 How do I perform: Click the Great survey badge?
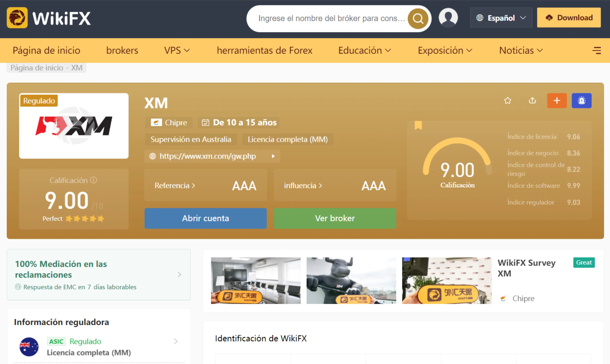click(584, 263)
